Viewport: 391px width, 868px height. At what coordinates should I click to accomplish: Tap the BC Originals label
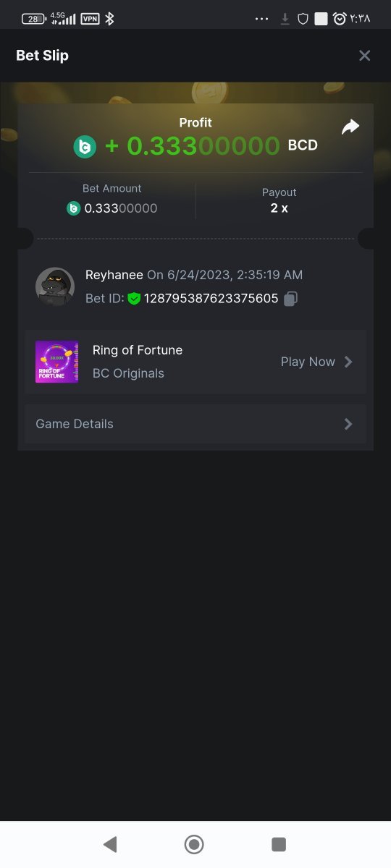tap(128, 373)
